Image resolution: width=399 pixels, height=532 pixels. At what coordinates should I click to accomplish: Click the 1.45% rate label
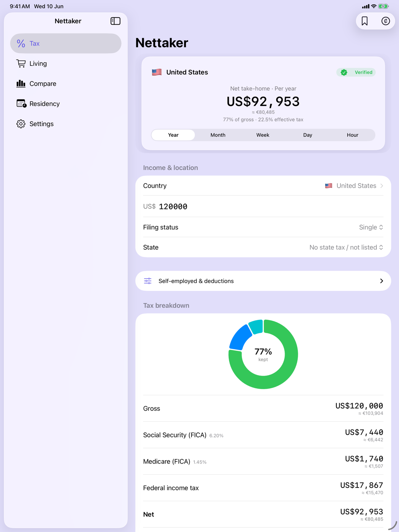[200, 462]
